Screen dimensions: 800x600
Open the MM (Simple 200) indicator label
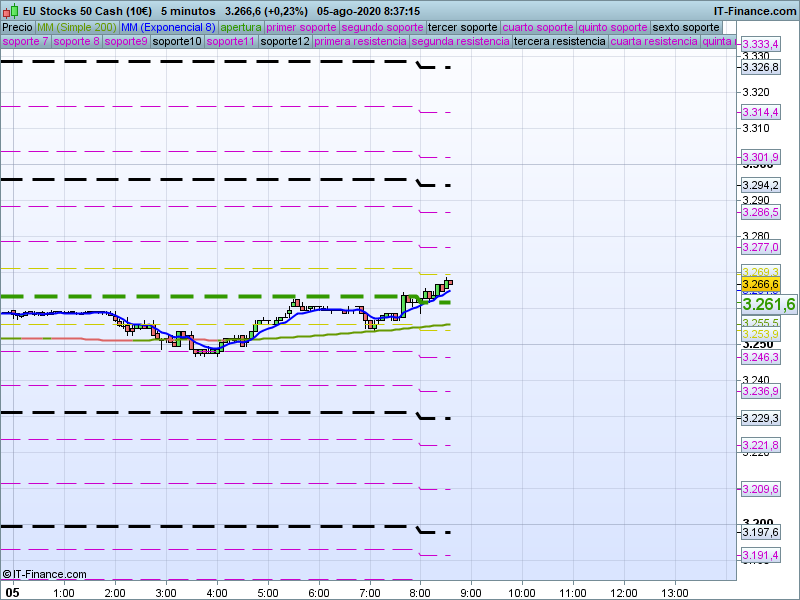70,27
